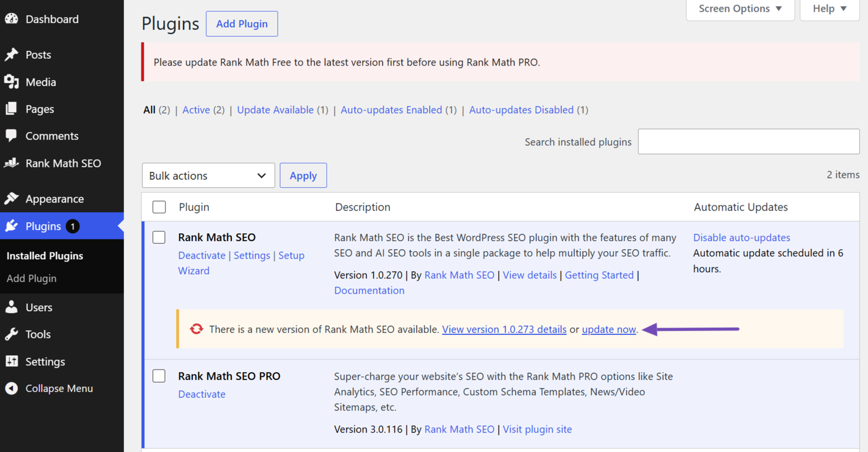This screenshot has height=452, width=868.
Task: Click the Apply bulk action button
Action: tap(303, 175)
